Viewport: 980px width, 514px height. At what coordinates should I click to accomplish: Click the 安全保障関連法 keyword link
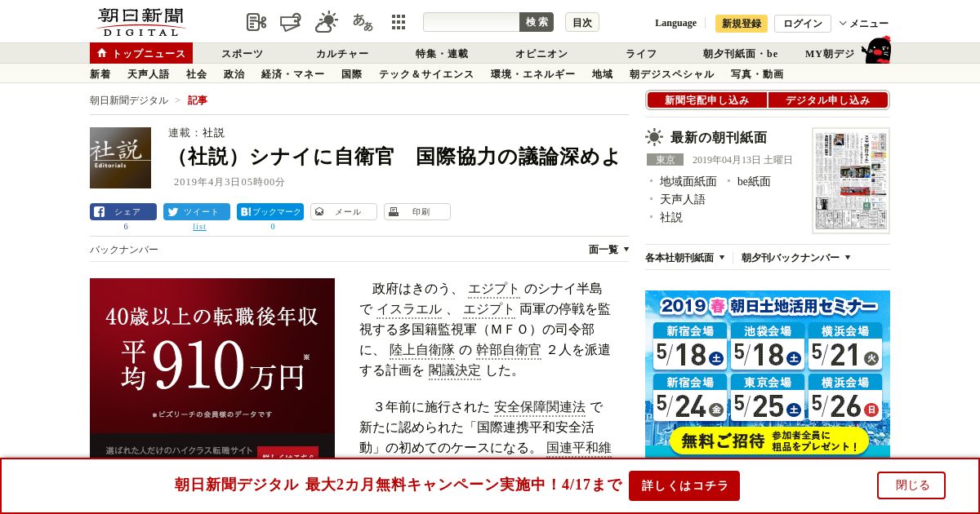(540, 407)
